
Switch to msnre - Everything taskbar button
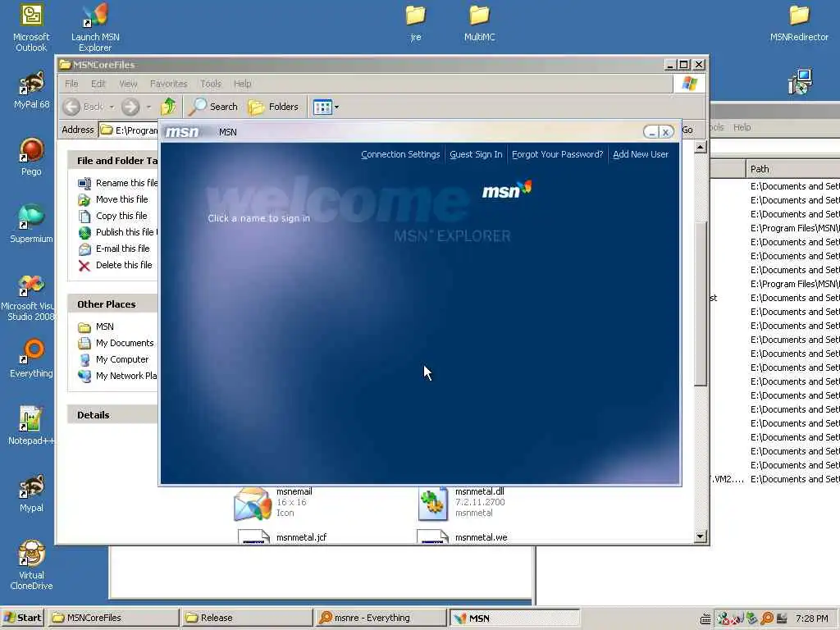pyautogui.click(x=381, y=618)
